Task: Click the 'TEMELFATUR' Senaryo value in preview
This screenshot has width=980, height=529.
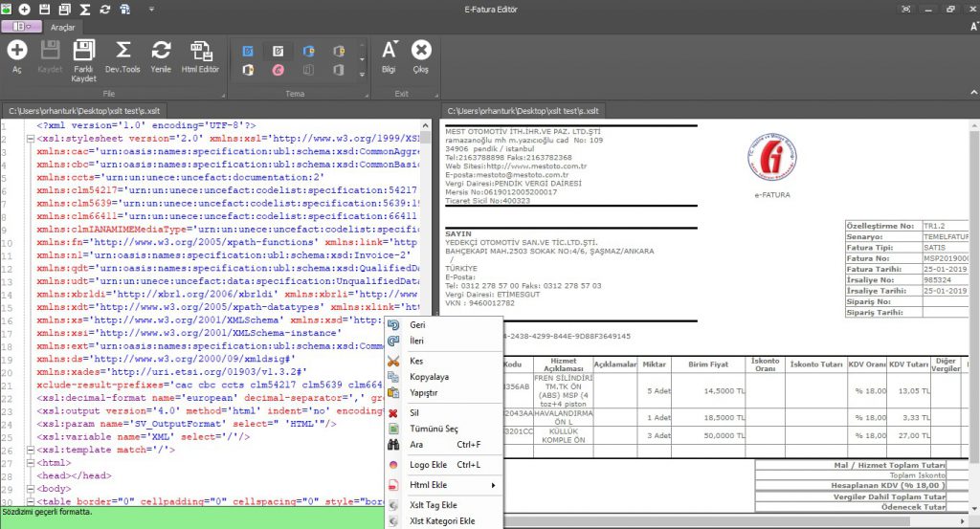Action: (946, 236)
